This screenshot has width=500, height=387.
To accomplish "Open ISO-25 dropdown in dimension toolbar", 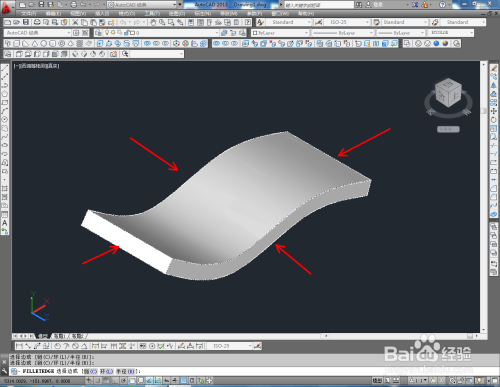I will (x=229, y=346).
